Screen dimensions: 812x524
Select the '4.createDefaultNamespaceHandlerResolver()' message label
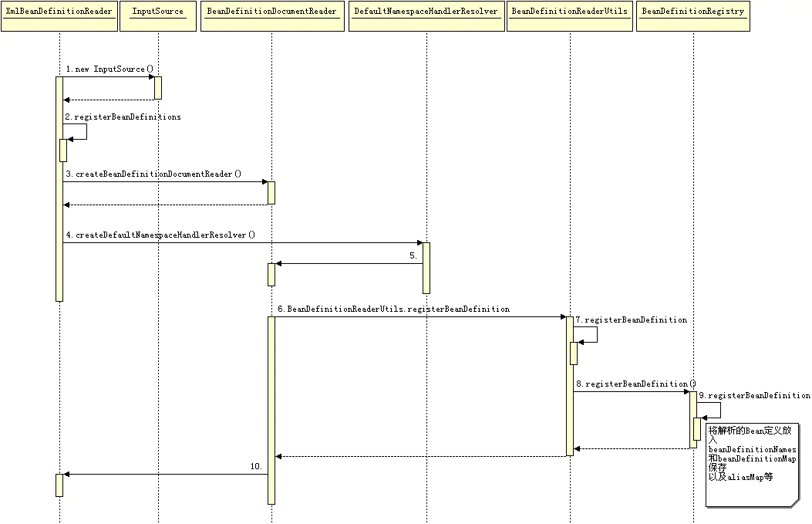point(160,235)
